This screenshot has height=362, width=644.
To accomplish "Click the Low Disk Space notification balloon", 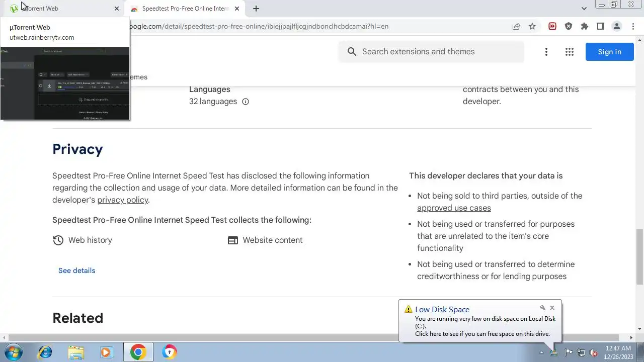I will [x=480, y=321].
